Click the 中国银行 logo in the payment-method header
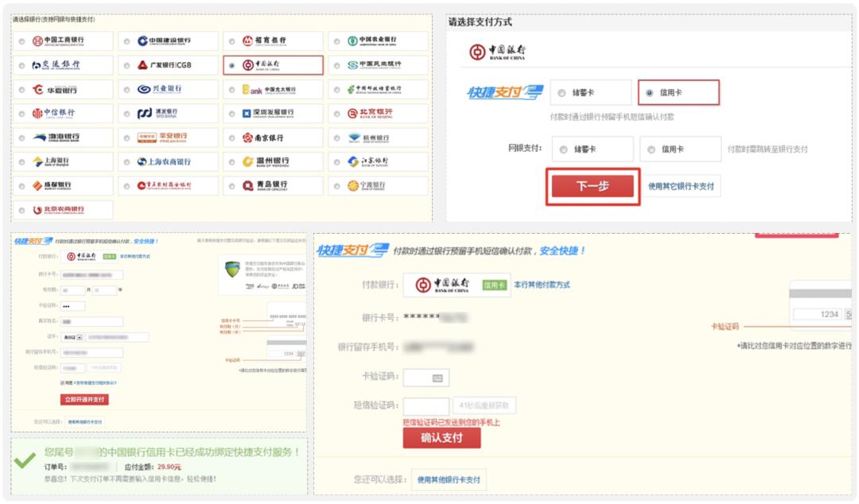 497,52
